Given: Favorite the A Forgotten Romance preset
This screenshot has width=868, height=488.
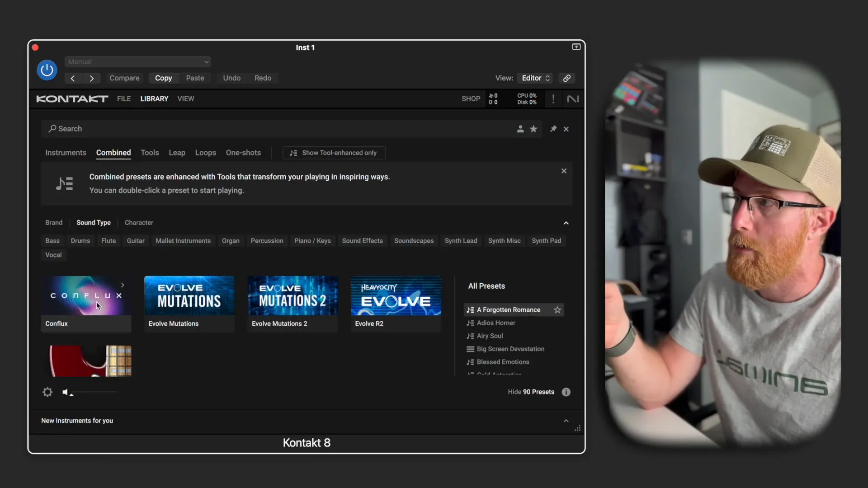Looking at the screenshot, I should (x=557, y=310).
